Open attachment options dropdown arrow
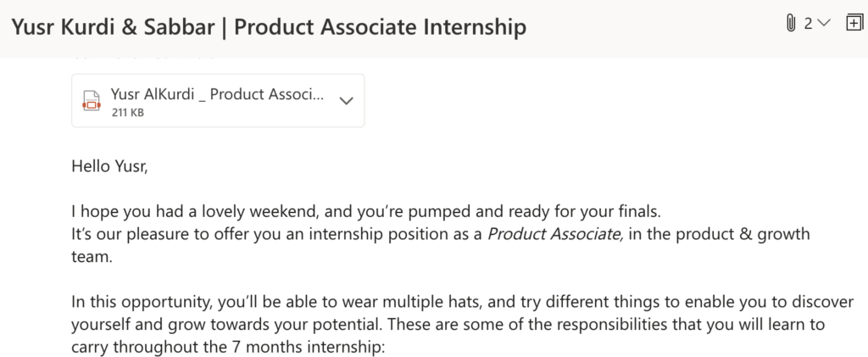Image resolution: width=868 pixels, height=357 pixels. click(x=346, y=101)
